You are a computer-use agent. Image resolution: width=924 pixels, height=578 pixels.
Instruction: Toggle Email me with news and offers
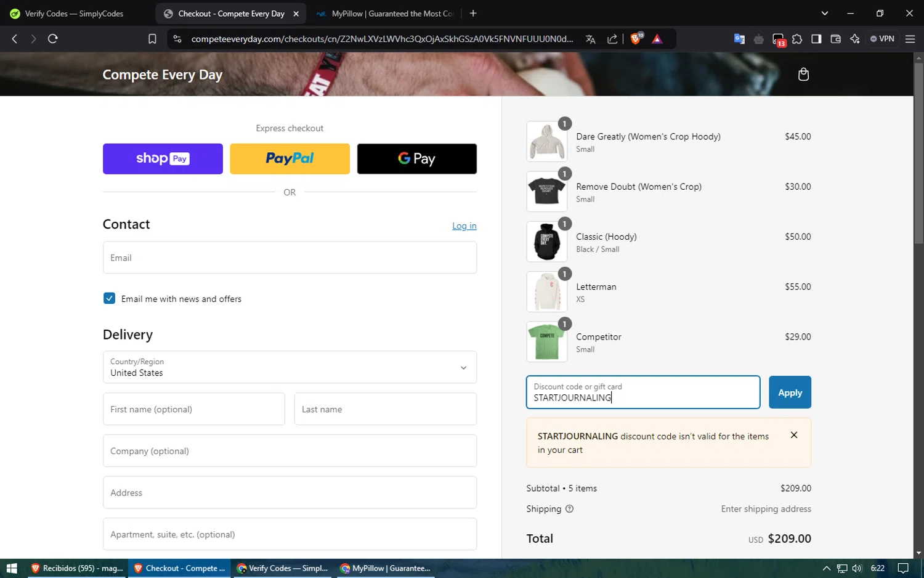(x=109, y=298)
